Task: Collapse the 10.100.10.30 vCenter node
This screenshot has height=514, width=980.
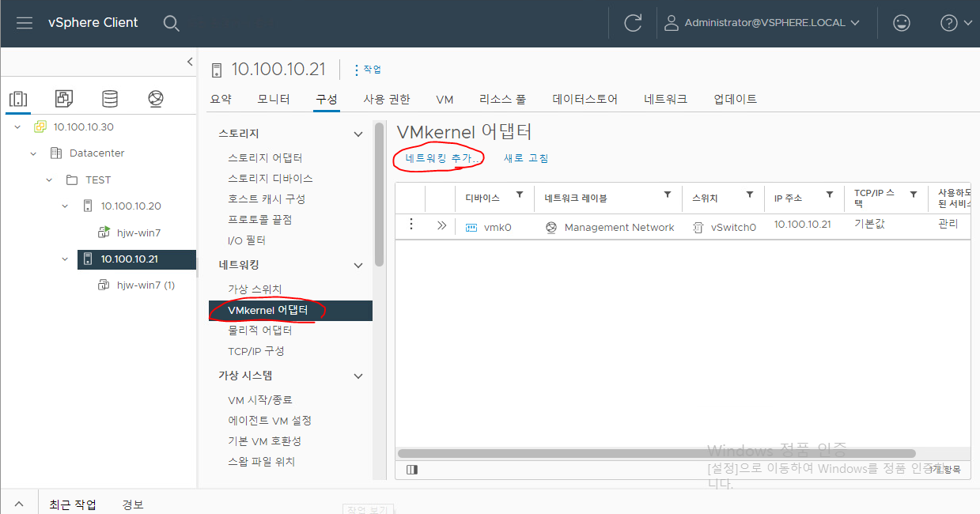Action: [17, 127]
